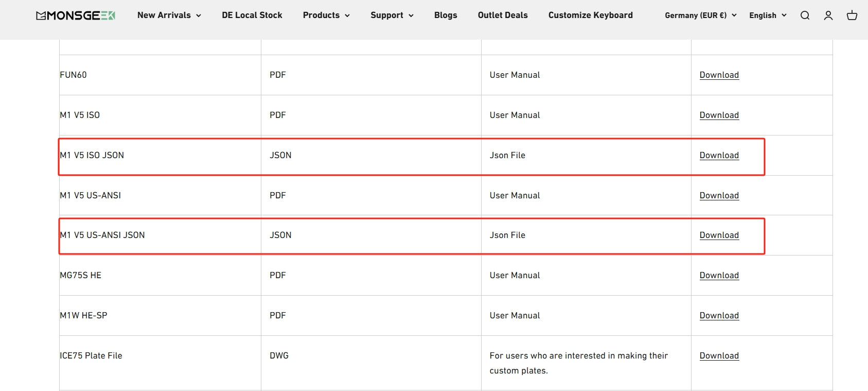The width and height of the screenshot is (868, 391).
Task: Download the ICE75 Plate File DWG
Action: click(719, 356)
